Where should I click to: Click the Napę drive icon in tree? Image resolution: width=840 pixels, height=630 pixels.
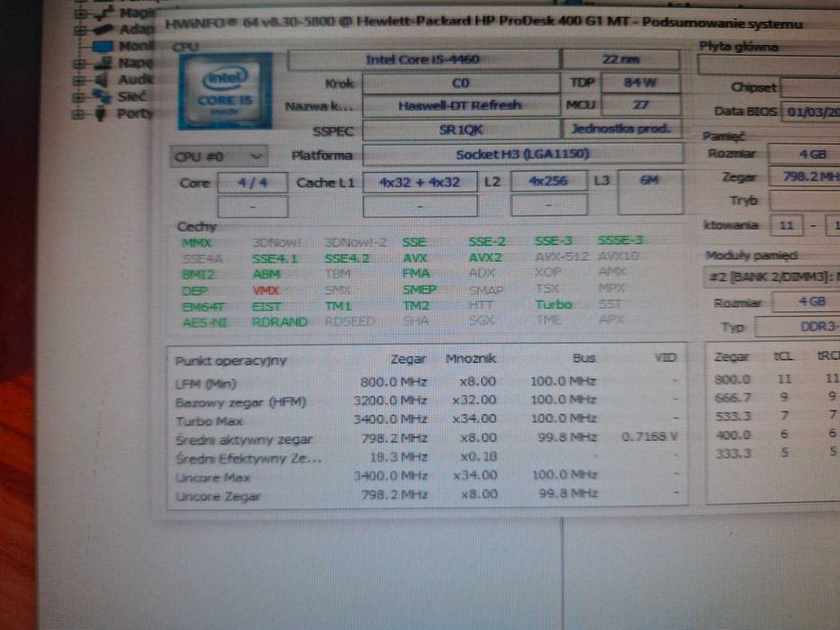tap(103, 63)
